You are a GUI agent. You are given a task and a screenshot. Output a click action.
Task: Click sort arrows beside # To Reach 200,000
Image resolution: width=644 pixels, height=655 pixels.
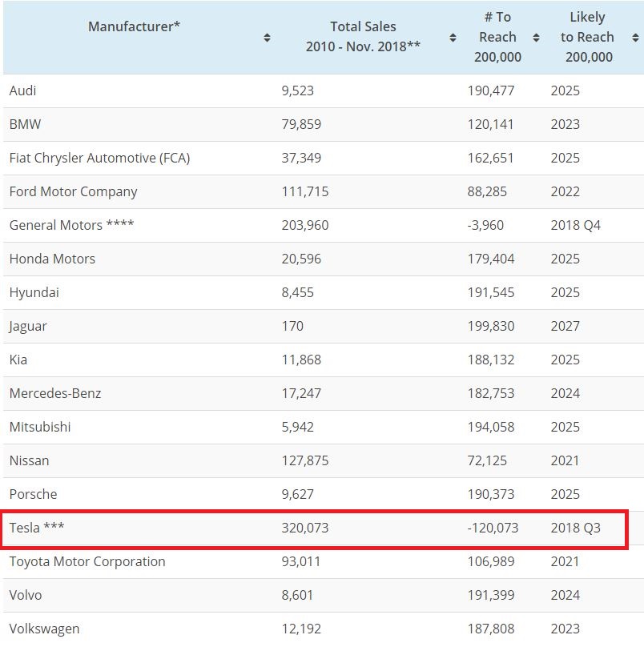537,38
